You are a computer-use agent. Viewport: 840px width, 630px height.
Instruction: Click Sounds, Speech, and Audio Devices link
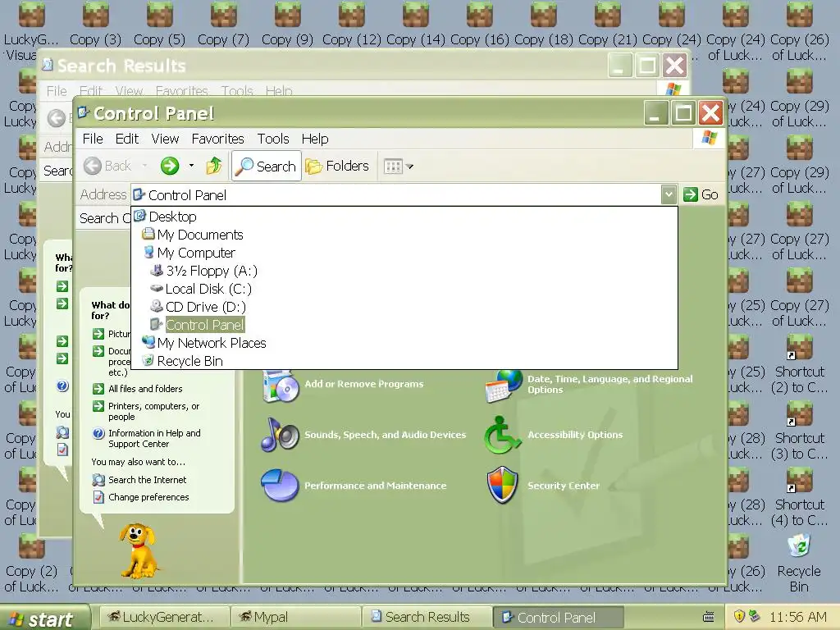(x=386, y=435)
